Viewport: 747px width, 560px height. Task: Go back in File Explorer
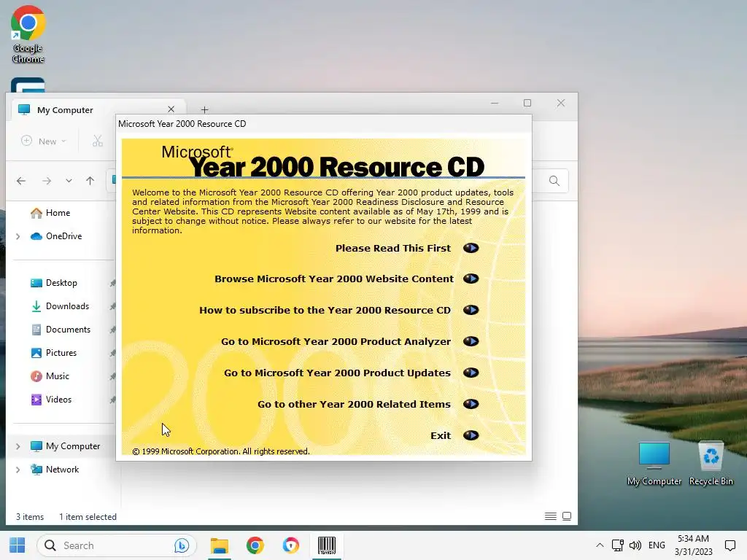tap(21, 181)
